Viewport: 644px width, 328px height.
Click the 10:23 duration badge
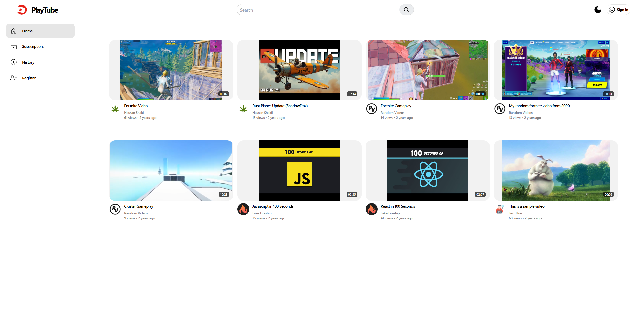[224, 194]
